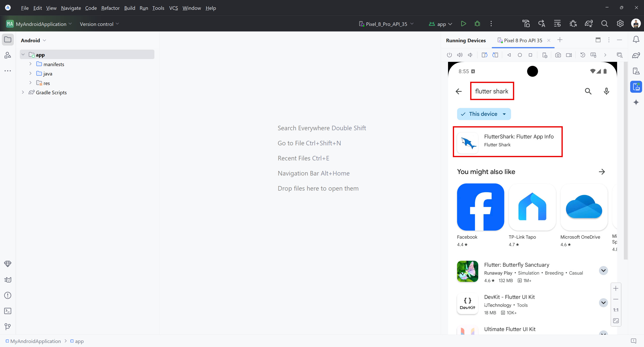Close the Pixel 8 Pro API 35 tab
The height and width of the screenshot is (347, 644).
(549, 40)
